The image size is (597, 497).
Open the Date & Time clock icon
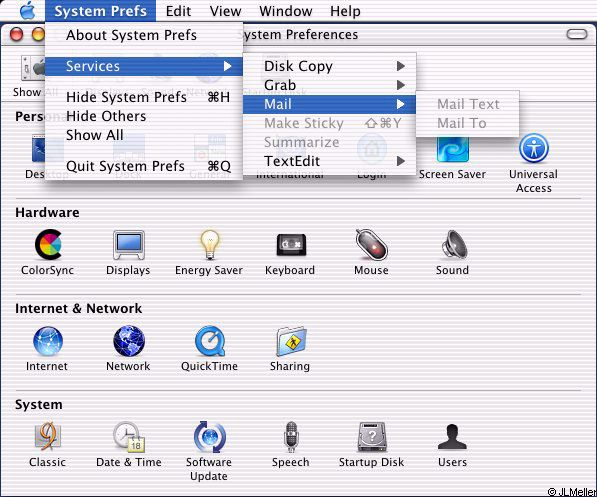(128, 436)
